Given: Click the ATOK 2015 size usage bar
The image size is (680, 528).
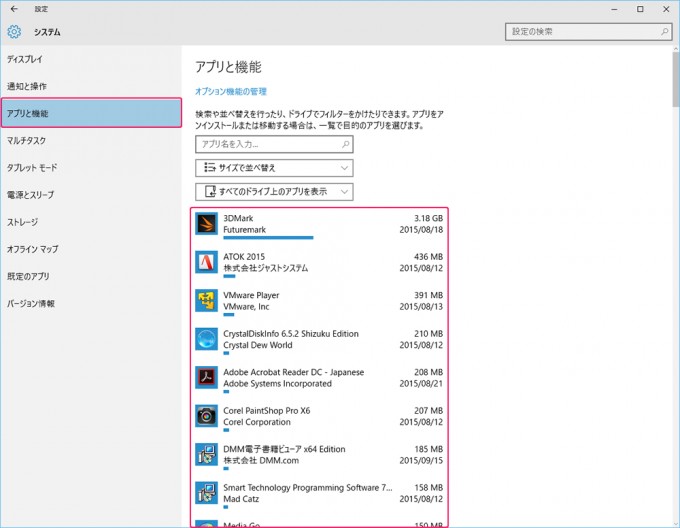Looking at the screenshot, I should (229, 276).
